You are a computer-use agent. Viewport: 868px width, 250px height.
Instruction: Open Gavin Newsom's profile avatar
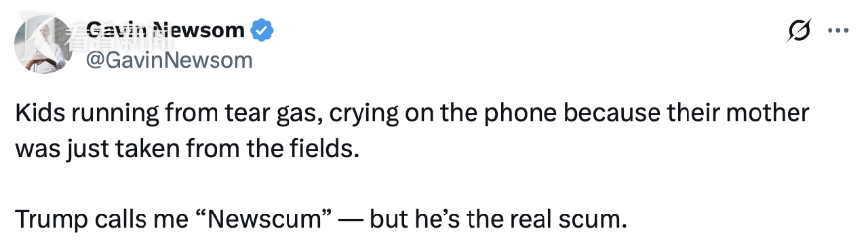43,43
